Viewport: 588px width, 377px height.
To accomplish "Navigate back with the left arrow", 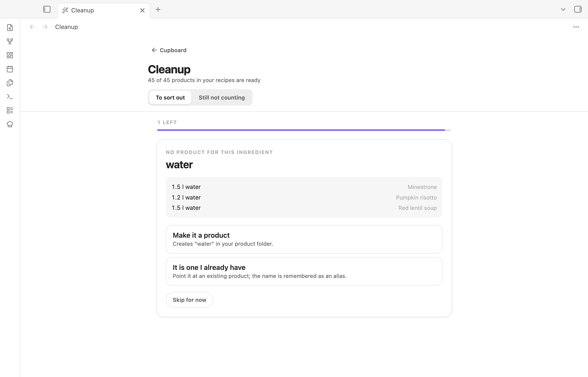I will (32, 27).
